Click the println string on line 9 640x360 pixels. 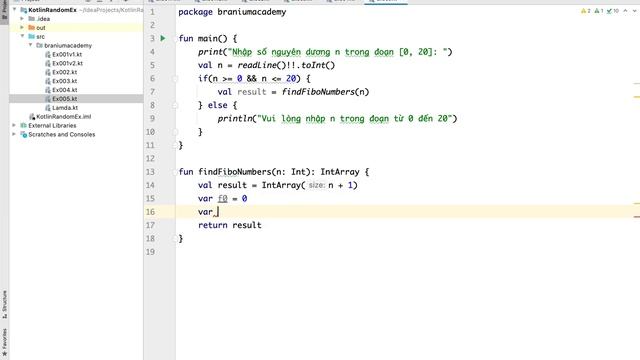354,119
